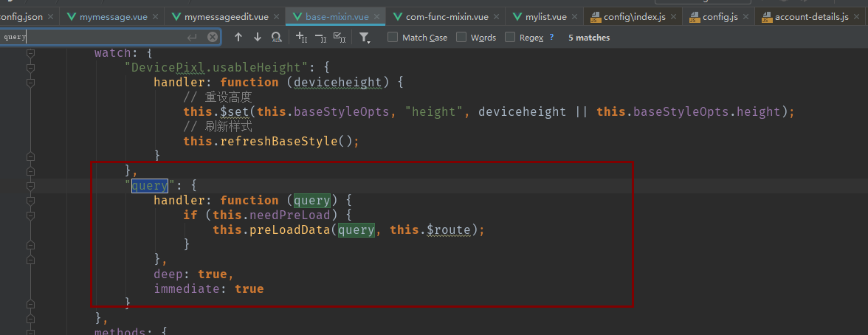Close the config.json tab
The image size is (868, 335).
coord(52,17)
